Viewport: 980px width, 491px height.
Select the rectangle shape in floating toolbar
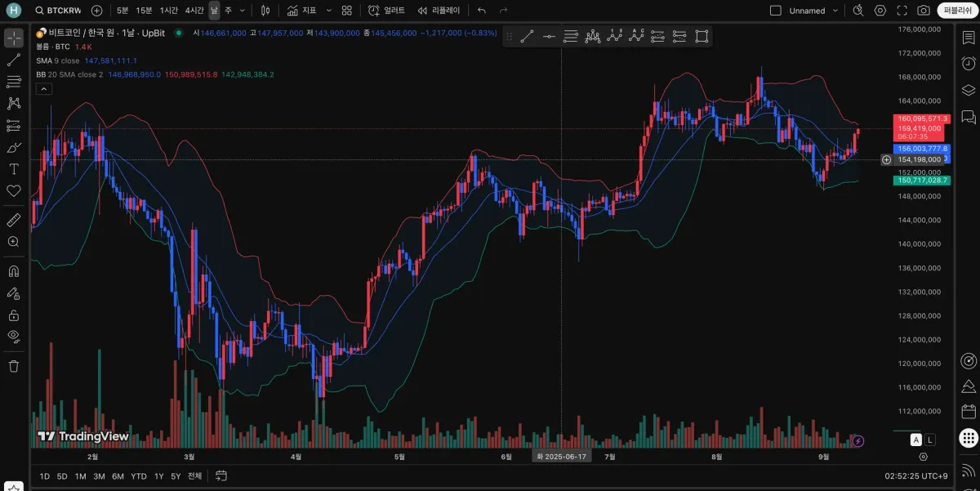702,36
